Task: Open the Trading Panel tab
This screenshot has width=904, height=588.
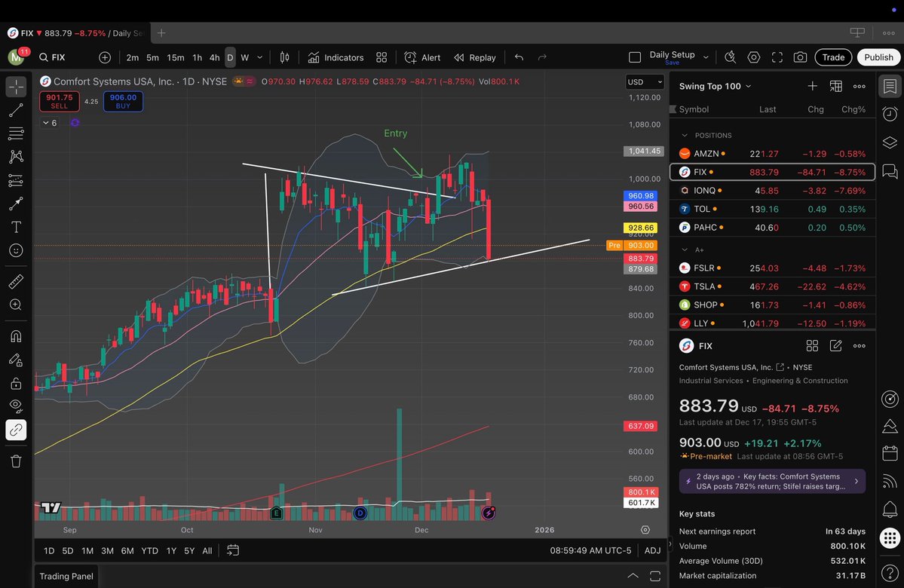Action: 66,576
